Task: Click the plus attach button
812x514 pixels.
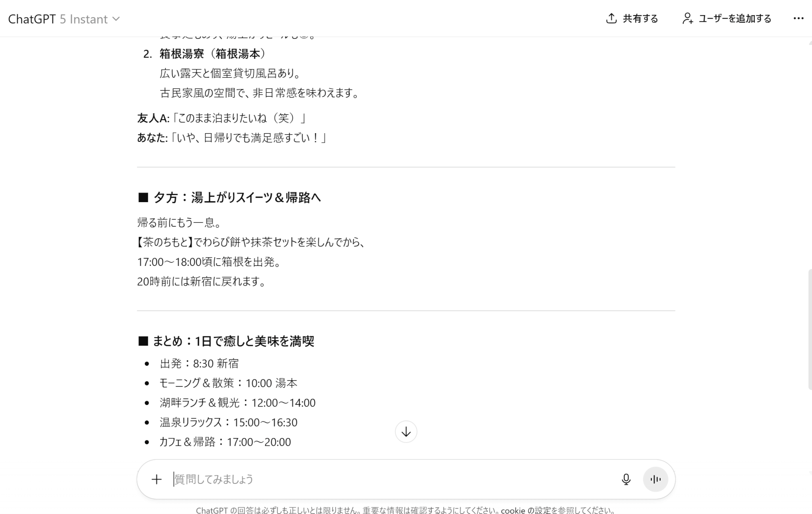Action: (x=157, y=479)
